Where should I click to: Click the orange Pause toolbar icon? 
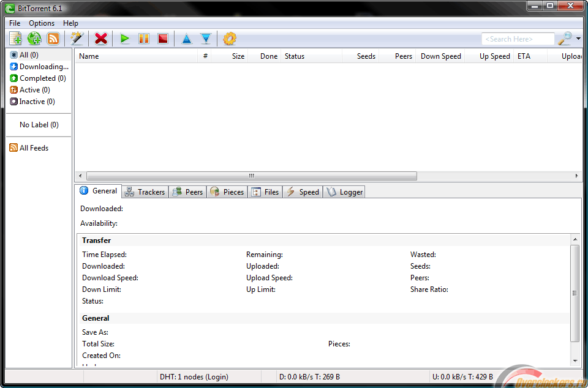click(x=144, y=39)
